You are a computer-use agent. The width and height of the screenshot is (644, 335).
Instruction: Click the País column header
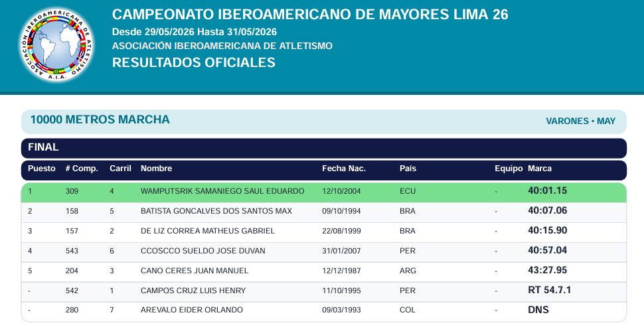coord(408,168)
